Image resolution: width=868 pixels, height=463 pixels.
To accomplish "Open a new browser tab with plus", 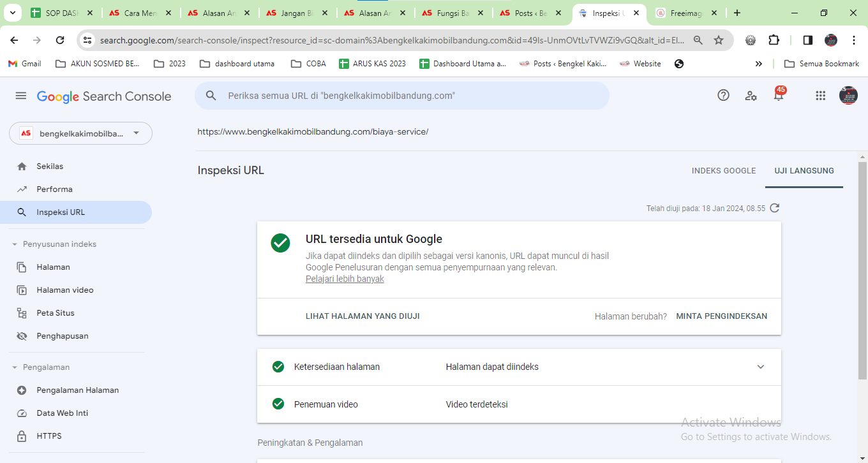I will coord(737,13).
